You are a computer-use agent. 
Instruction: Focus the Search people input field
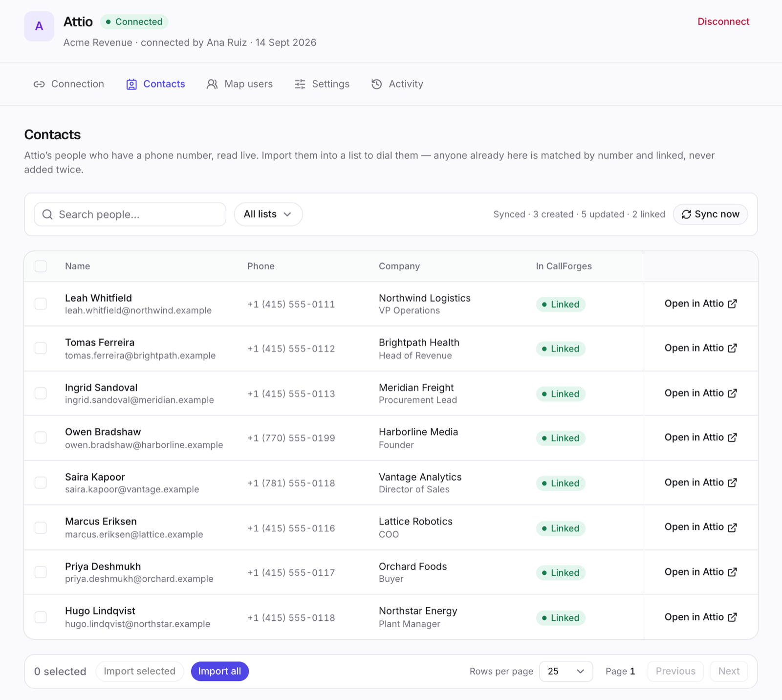point(130,215)
